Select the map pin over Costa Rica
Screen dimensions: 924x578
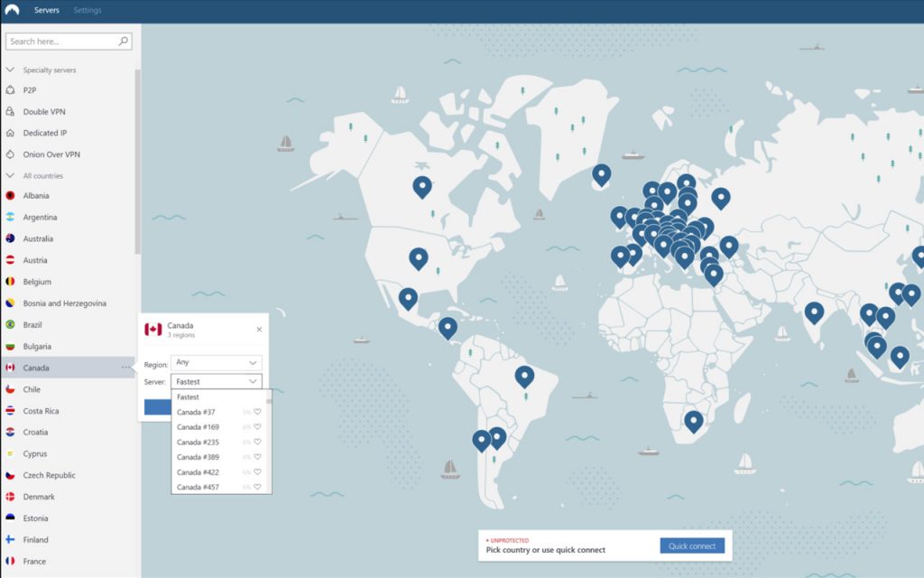(x=448, y=327)
